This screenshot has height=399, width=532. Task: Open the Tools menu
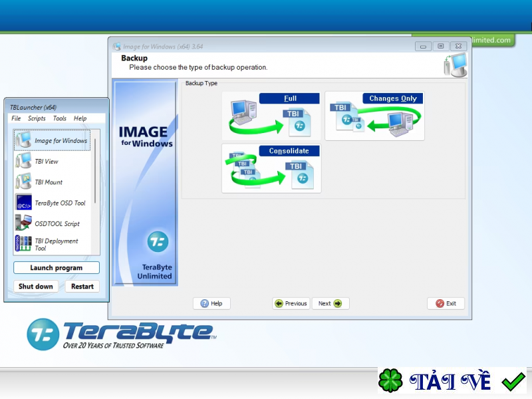click(59, 118)
